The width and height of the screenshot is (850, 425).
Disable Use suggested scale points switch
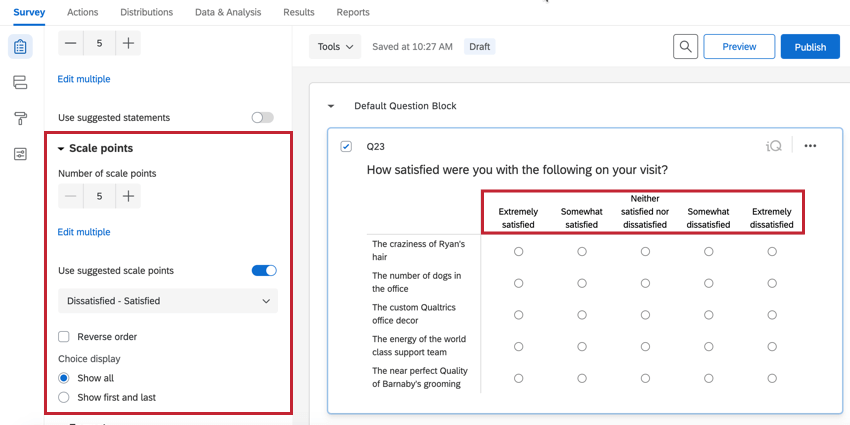click(265, 270)
